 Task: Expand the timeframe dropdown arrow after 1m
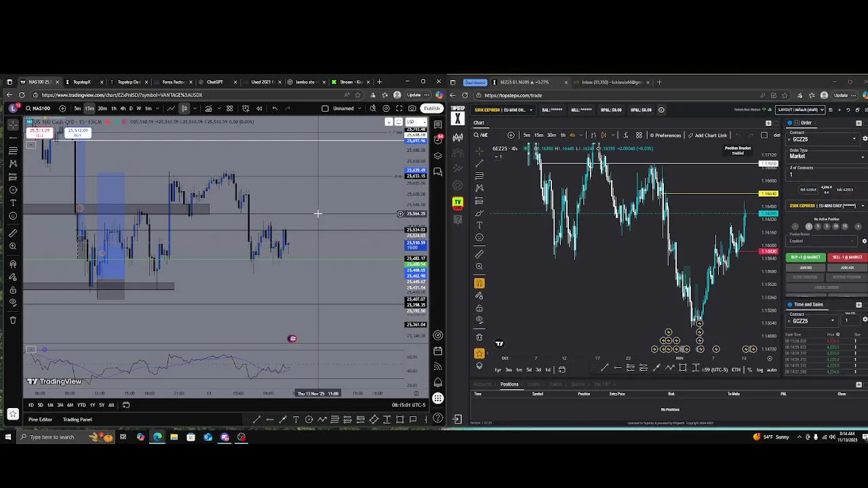point(159,108)
